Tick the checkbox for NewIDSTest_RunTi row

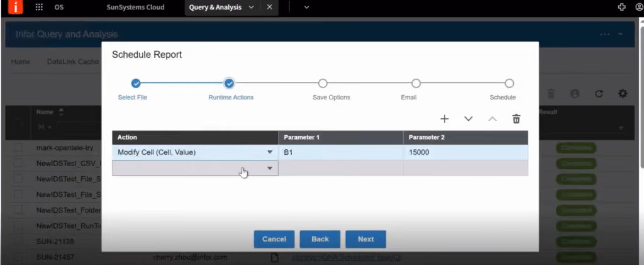click(18, 225)
